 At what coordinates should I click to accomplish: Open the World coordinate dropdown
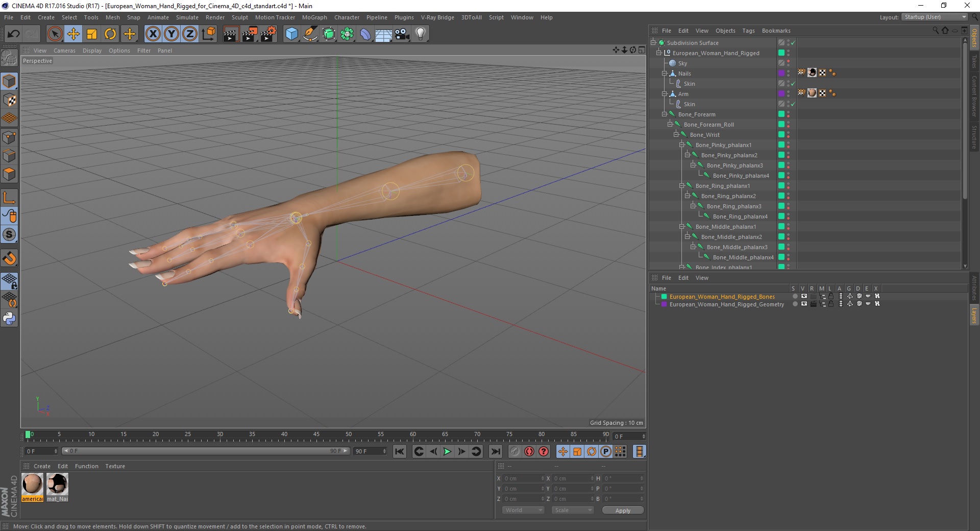point(523,510)
